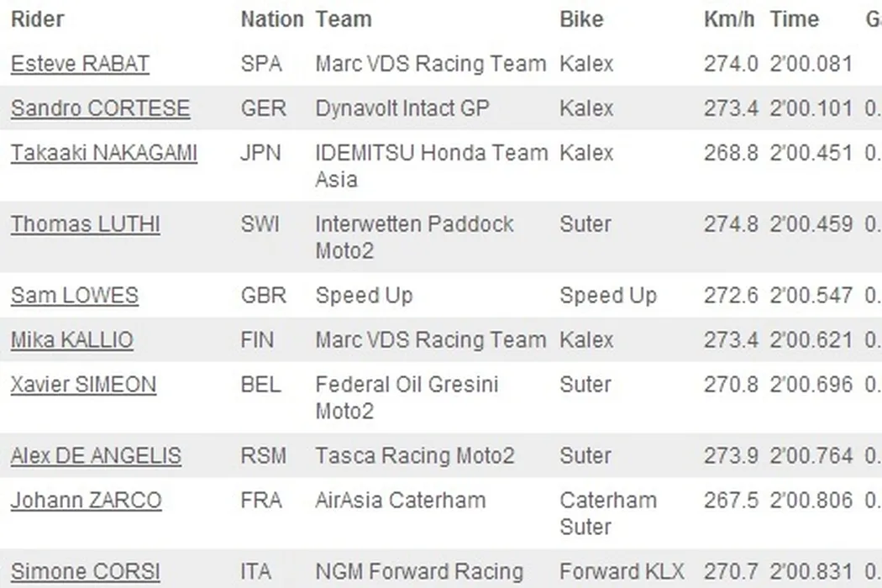Screen dimensions: 882x588
Task: Click the 2'00.081 lap time cell
Action: pyautogui.click(x=811, y=65)
